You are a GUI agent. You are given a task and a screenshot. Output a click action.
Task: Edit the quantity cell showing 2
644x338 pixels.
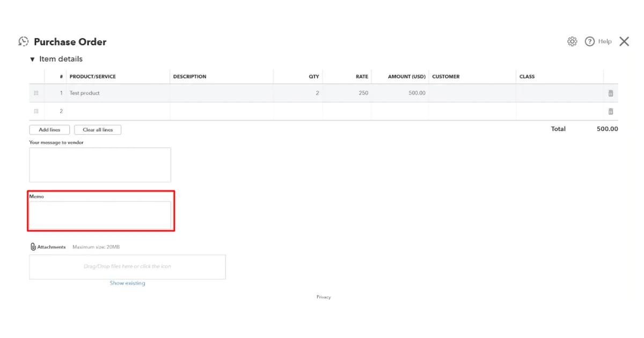pos(298,93)
